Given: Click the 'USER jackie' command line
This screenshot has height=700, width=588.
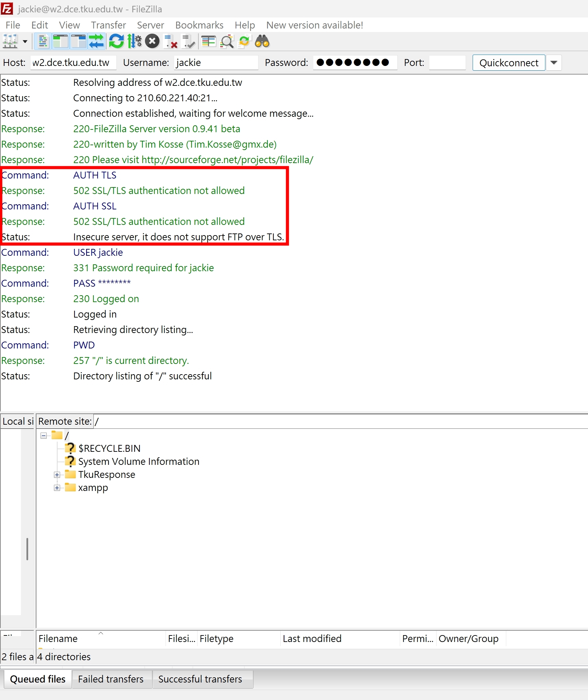Looking at the screenshot, I should (98, 252).
